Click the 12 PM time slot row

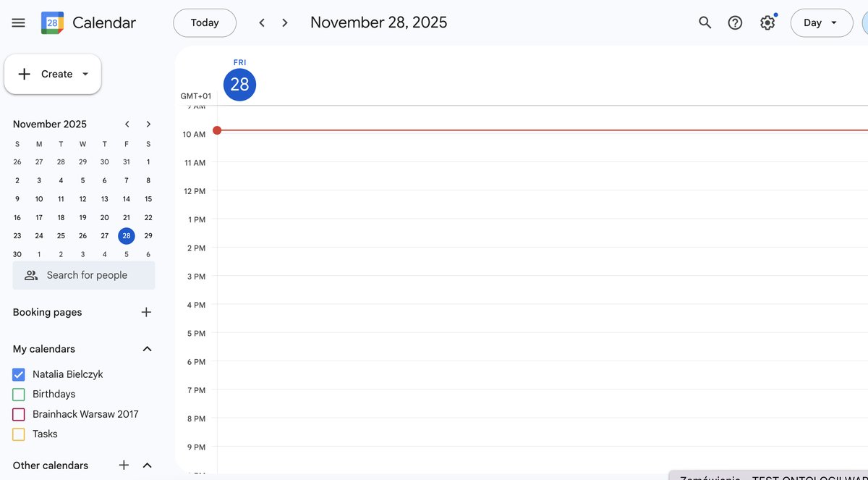click(542, 204)
